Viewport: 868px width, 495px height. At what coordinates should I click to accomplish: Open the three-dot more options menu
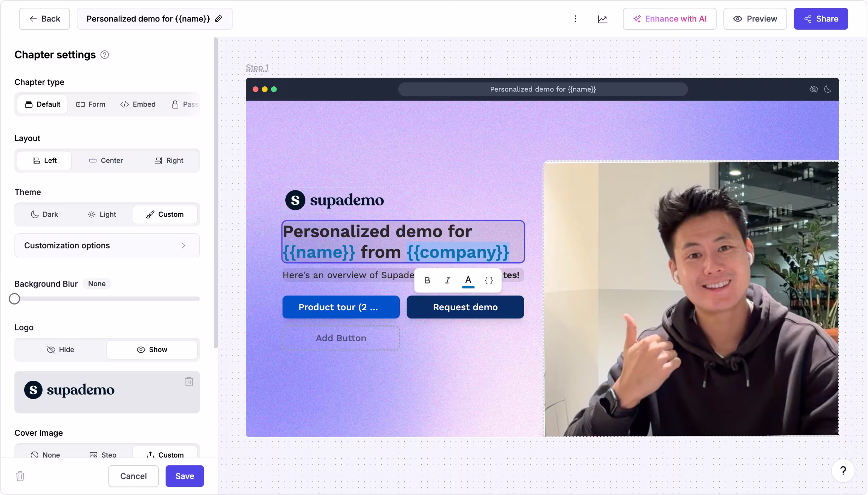point(575,19)
